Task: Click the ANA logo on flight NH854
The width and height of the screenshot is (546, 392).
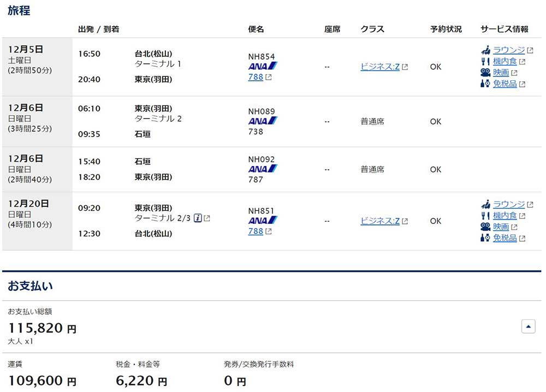Action: click(x=261, y=66)
